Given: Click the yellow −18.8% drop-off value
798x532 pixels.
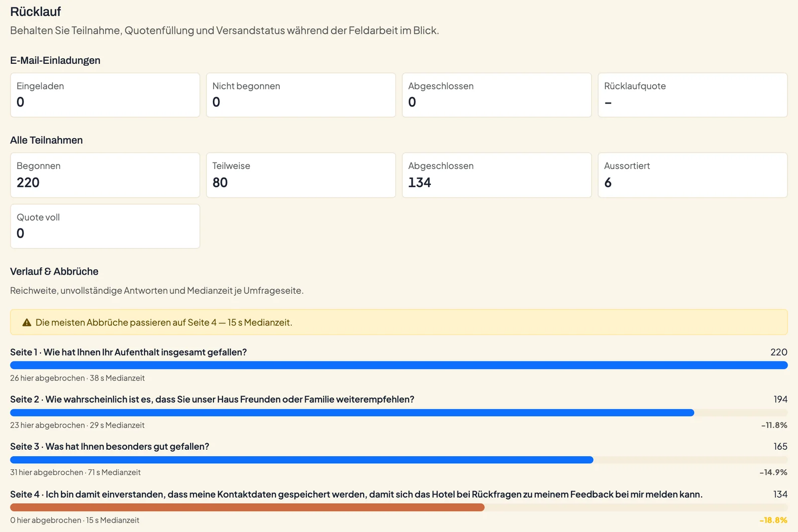Looking at the screenshot, I should tap(774, 520).
